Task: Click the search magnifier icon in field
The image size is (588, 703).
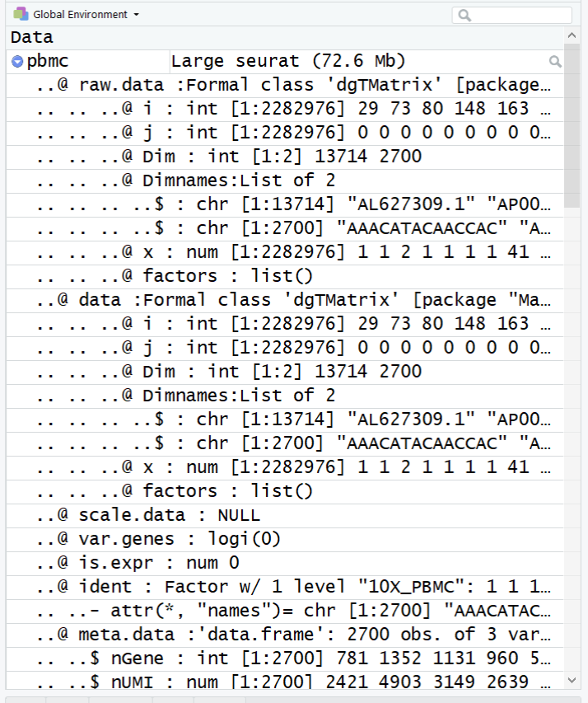Action: (464, 16)
